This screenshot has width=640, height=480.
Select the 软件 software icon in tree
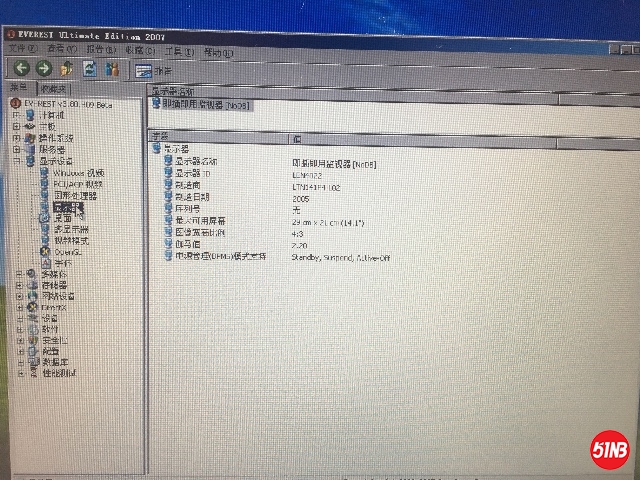tap(33, 329)
